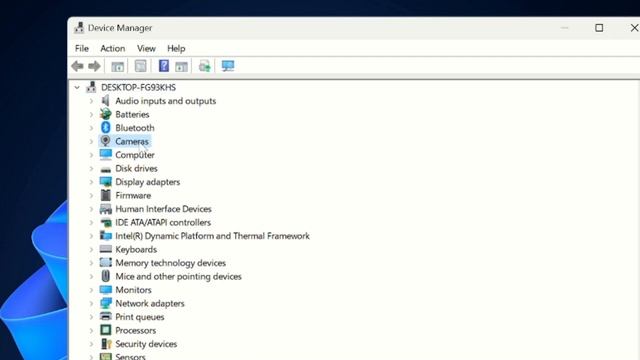Screen dimensions: 640x360
Task: Expand the Network adapters chevron
Action: [x=91, y=303]
